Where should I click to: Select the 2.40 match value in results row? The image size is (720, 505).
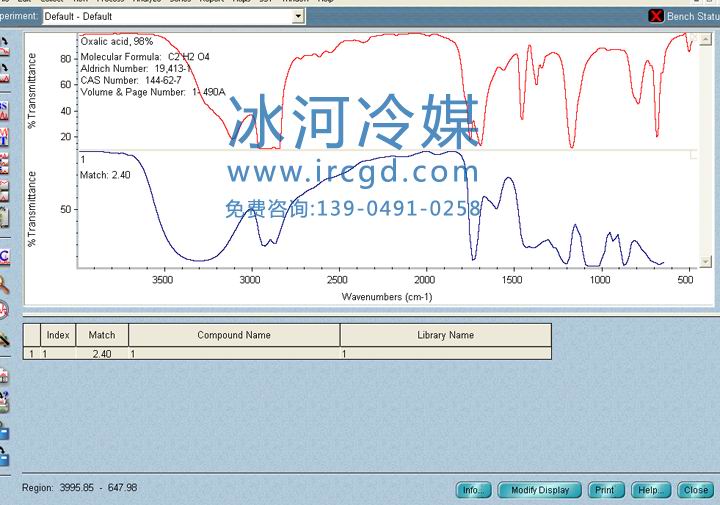(x=102, y=354)
